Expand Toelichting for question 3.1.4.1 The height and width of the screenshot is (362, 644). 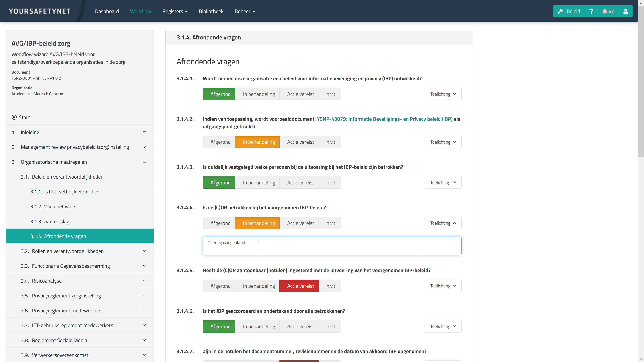coord(443,94)
